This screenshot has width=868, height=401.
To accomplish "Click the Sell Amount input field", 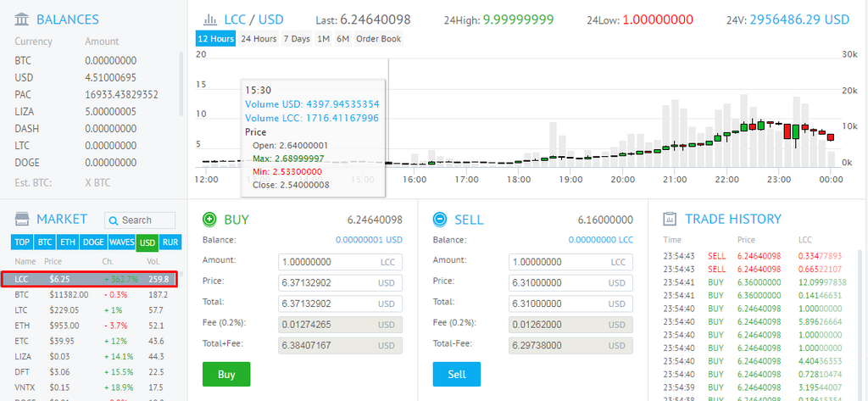I will 570,262.
